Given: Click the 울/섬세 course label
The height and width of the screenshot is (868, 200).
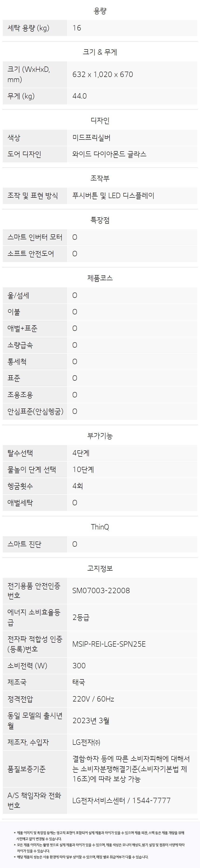Looking at the screenshot, I should point(19,296).
